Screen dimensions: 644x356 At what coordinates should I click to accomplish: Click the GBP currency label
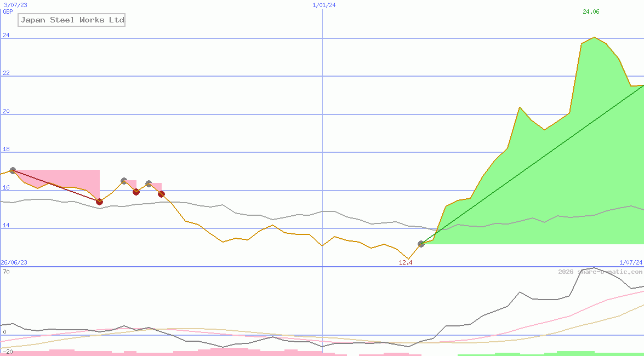pos(8,12)
